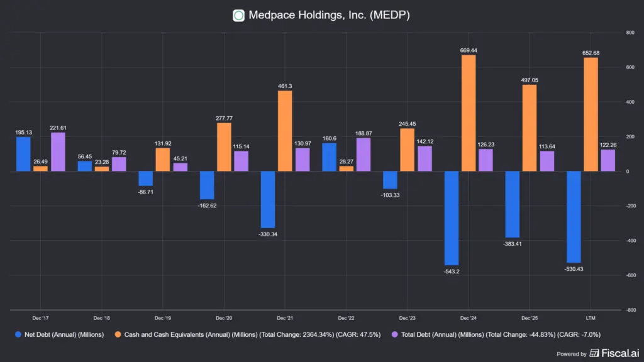Click the Dec '21 axis label
The image size is (644, 362).
[285, 318]
